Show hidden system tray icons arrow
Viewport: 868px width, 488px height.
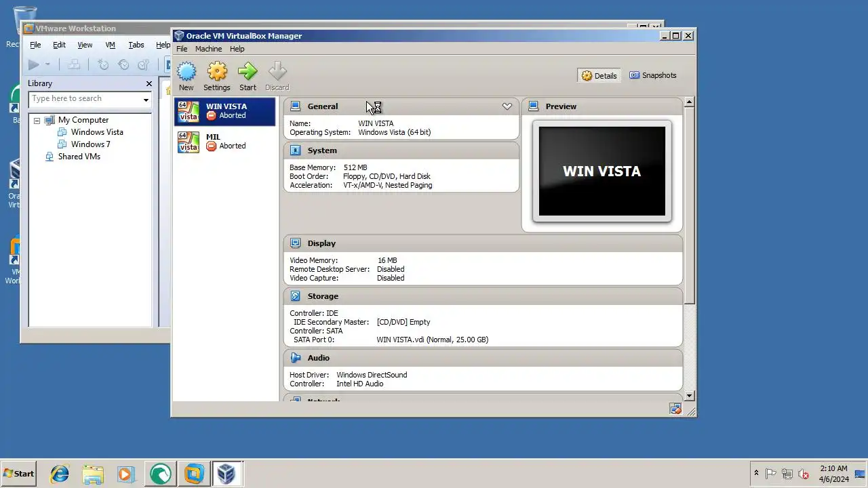point(756,473)
